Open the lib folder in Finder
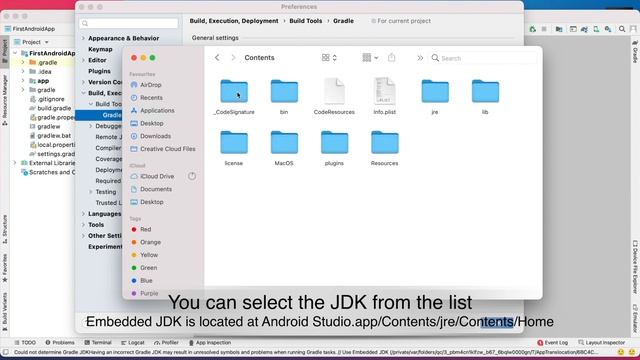640x360 pixels. point(485,91)
